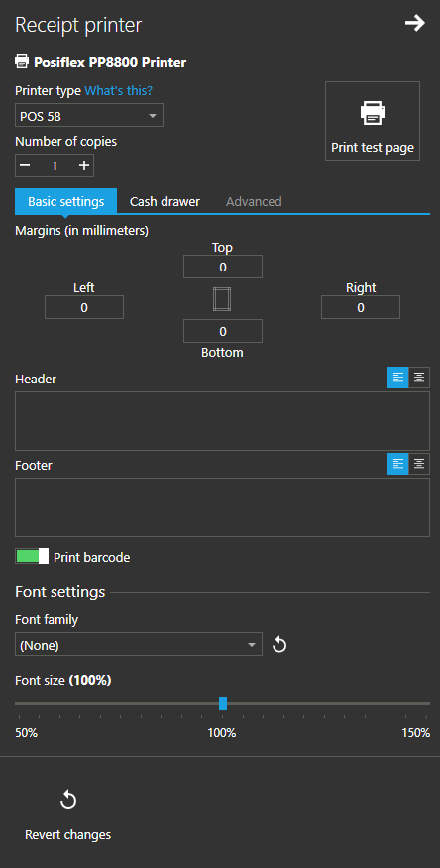The height and width of the screenshot is (868, 440).
Task: Toggle the Print barcode switch
Action: click(32, 556)
